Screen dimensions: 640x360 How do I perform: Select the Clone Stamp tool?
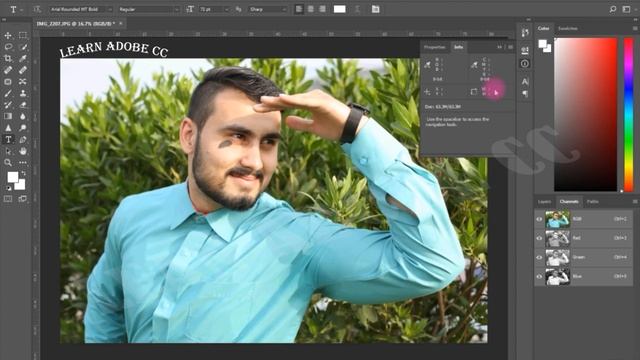click(x=23, y=93)
